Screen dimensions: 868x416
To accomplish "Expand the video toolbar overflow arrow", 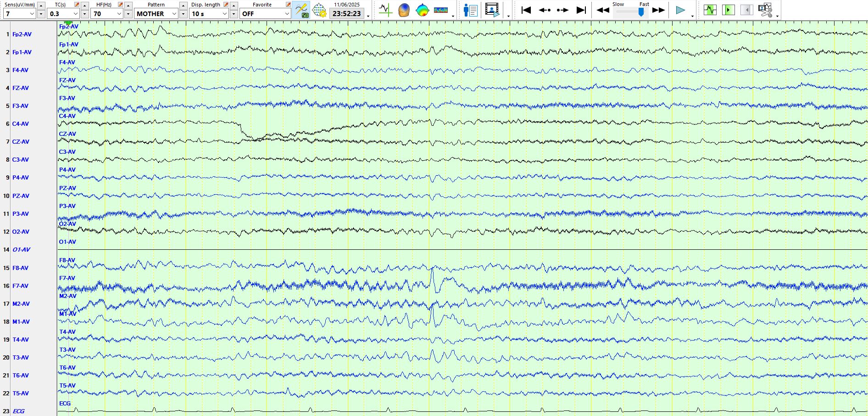I will 508,16.
